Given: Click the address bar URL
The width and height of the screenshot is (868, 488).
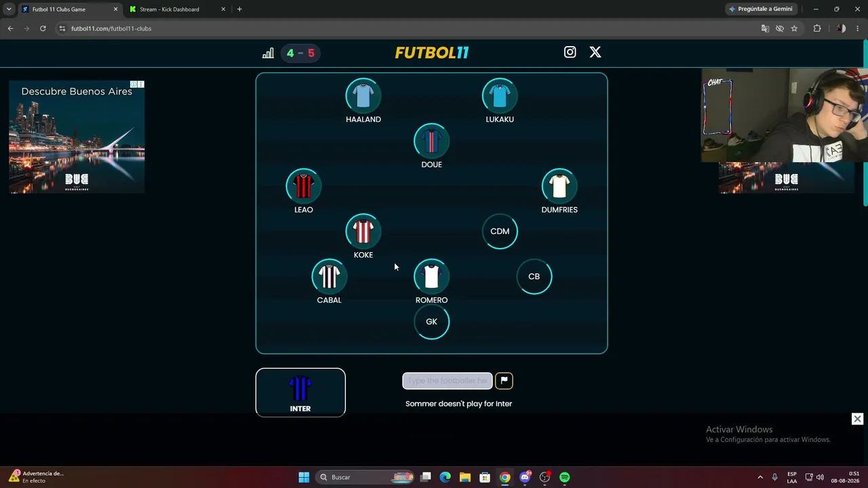Looking at the screenshot, I should [x=111, y=28].
